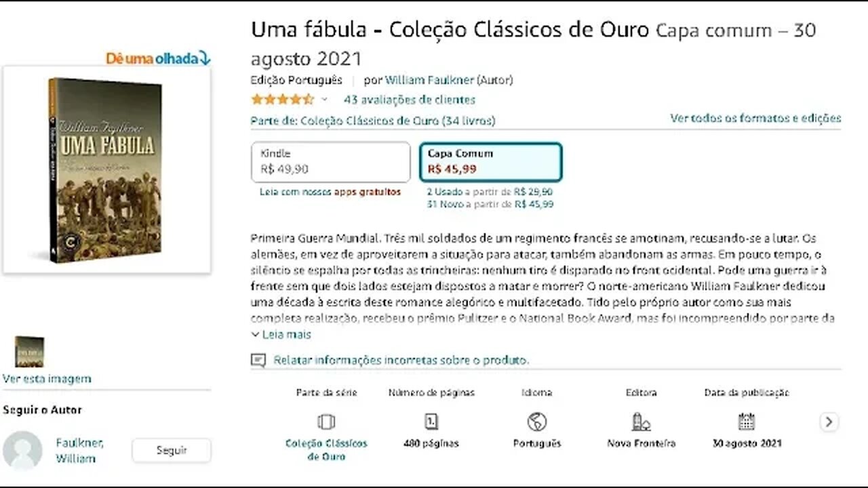Screen dimensions: 868x488
Task: Click the page count icon
Action: pos(431,422)
